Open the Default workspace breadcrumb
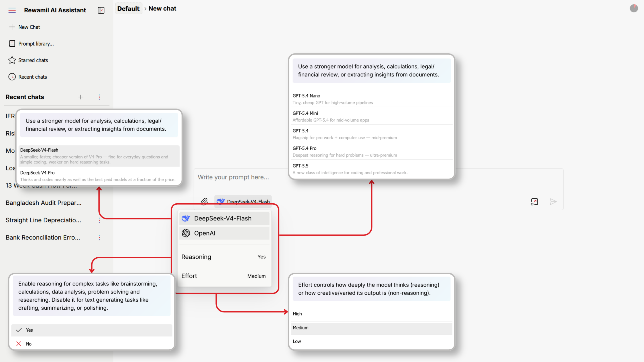 pos(129,8)
